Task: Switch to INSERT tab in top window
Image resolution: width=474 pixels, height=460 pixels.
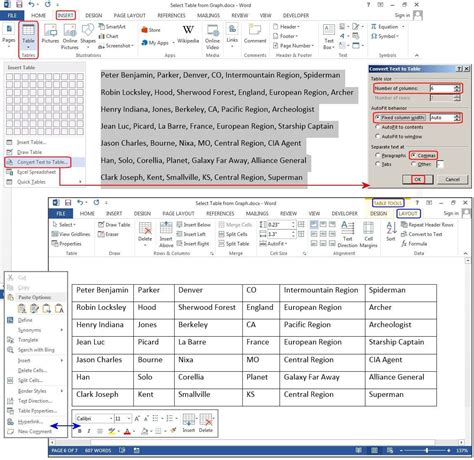Action: [x=65, y=15]
